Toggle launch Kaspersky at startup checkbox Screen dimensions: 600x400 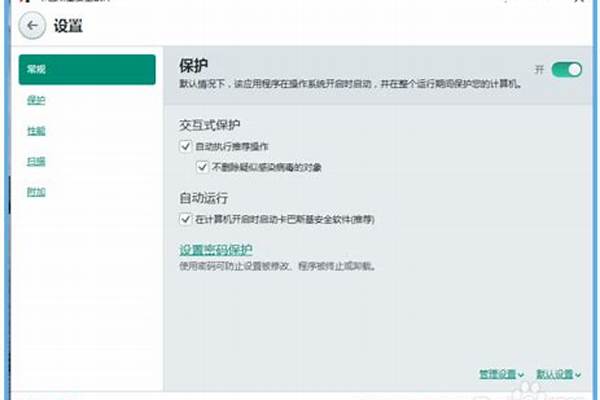tap(186, 219)
